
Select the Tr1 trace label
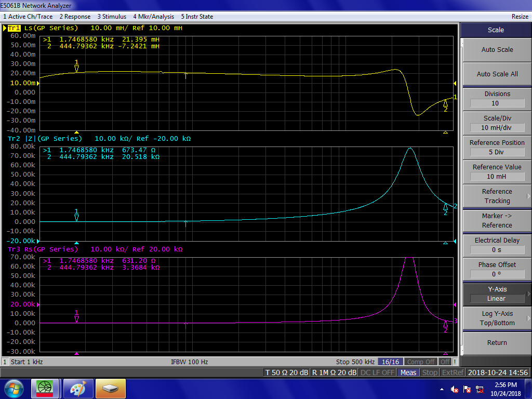14,28
